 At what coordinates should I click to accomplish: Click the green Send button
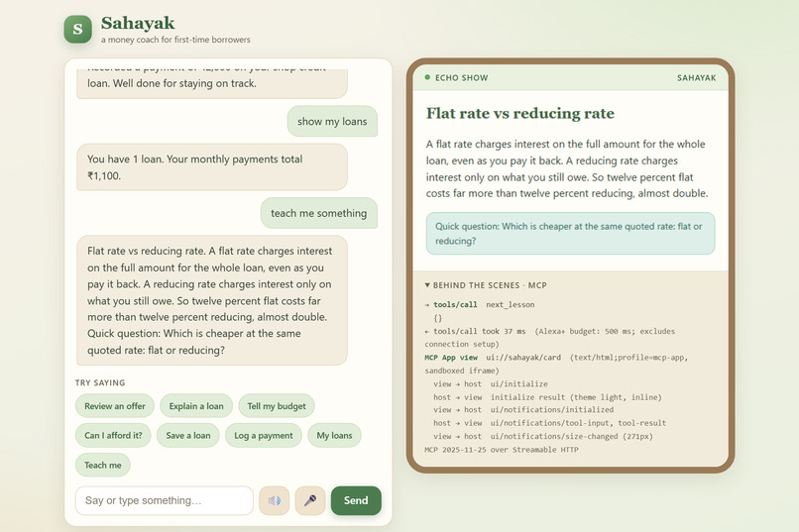pos(356,500)
